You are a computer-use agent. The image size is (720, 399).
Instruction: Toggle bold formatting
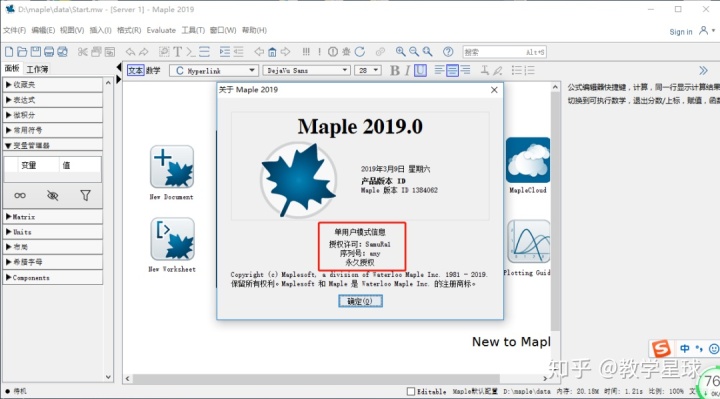pyautogui.click(x=394, y=70)
